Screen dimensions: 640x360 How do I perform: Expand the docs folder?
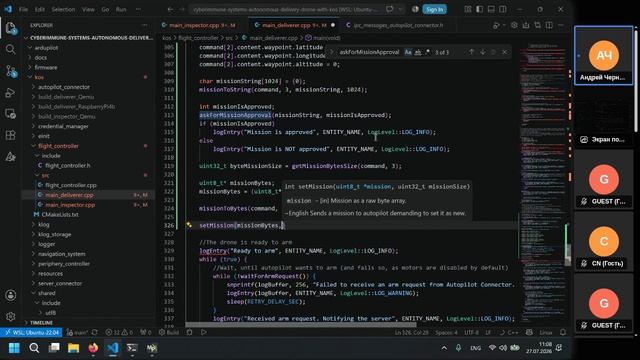tap(40, 58)
